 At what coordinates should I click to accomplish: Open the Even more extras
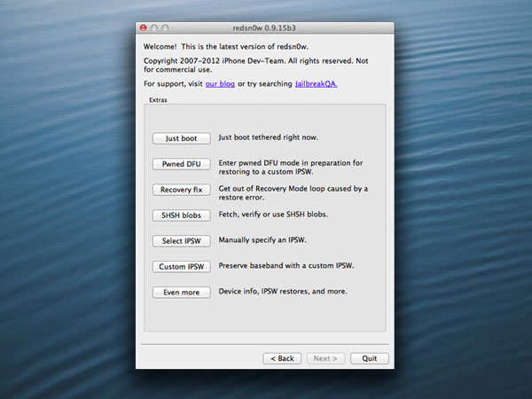coord(181,292)
